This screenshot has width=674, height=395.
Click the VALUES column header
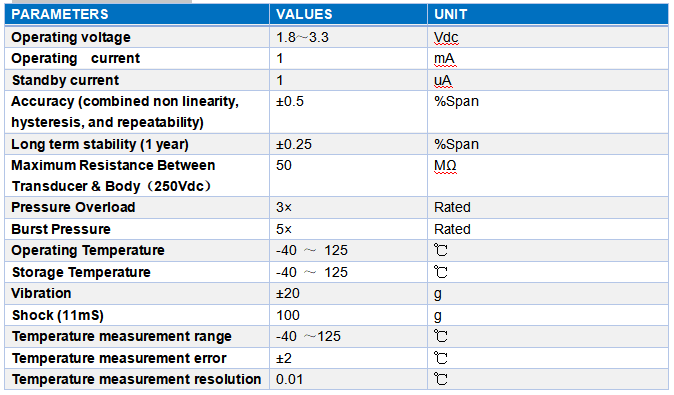[348, 14]
